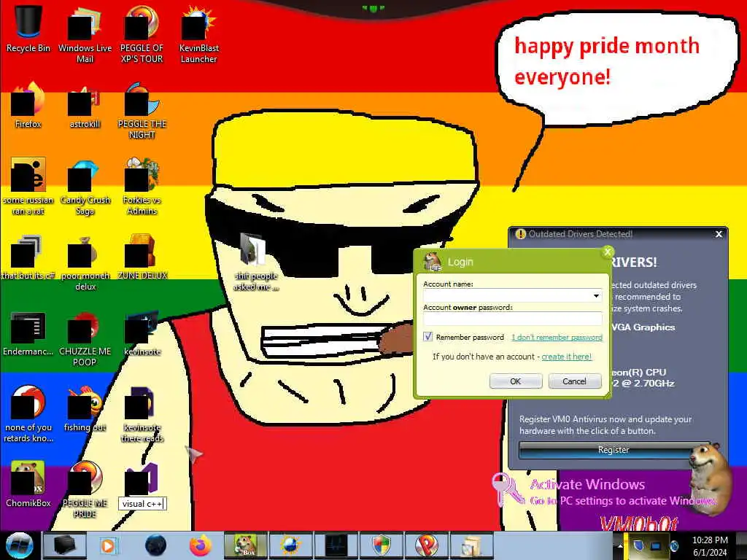Toggle the Remember password checkbox
This screenshot has width=747, height=560.
coord(427,337)
